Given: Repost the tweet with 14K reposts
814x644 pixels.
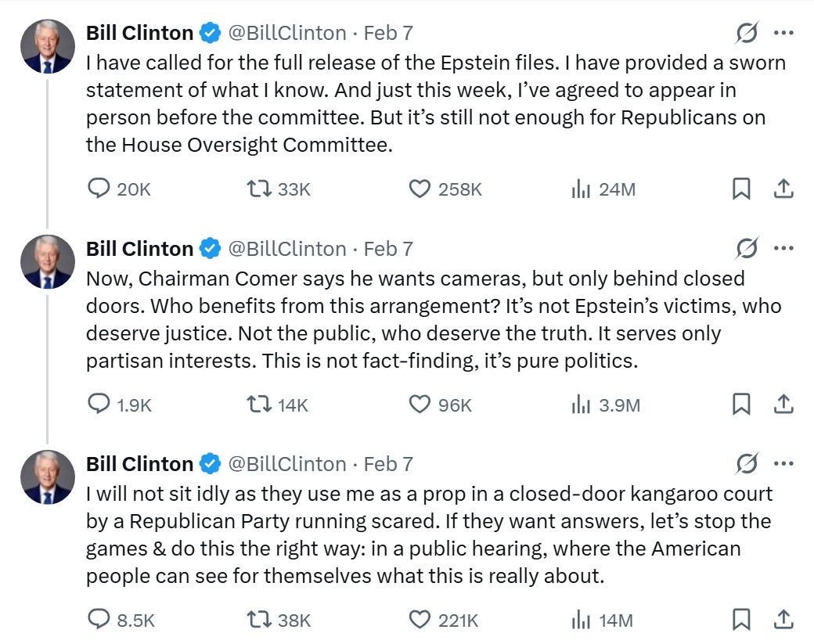Looking at the screenshot, I should (258, 405).
